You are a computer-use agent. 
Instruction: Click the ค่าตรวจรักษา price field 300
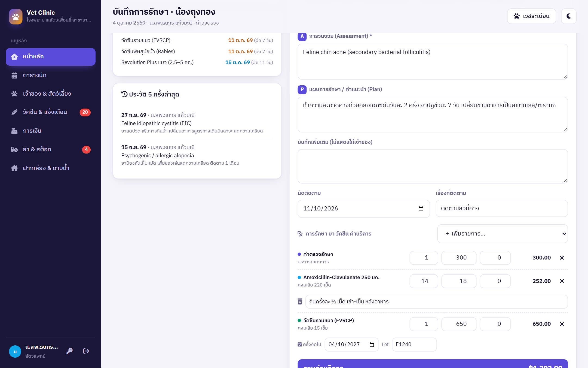pos(459,258)
